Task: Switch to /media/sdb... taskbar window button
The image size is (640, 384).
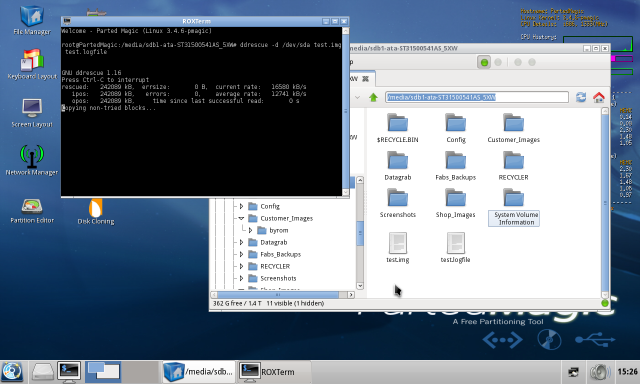Action: pos(199,372)
